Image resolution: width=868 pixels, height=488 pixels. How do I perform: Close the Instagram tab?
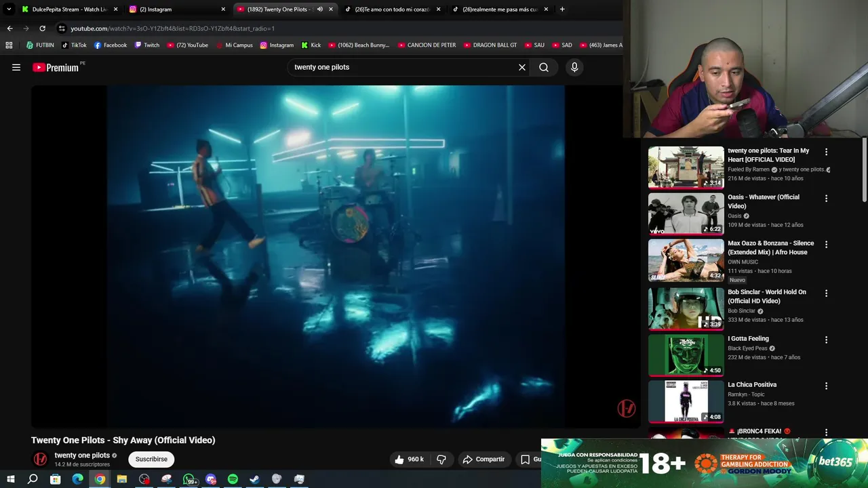tap(223, 9)
